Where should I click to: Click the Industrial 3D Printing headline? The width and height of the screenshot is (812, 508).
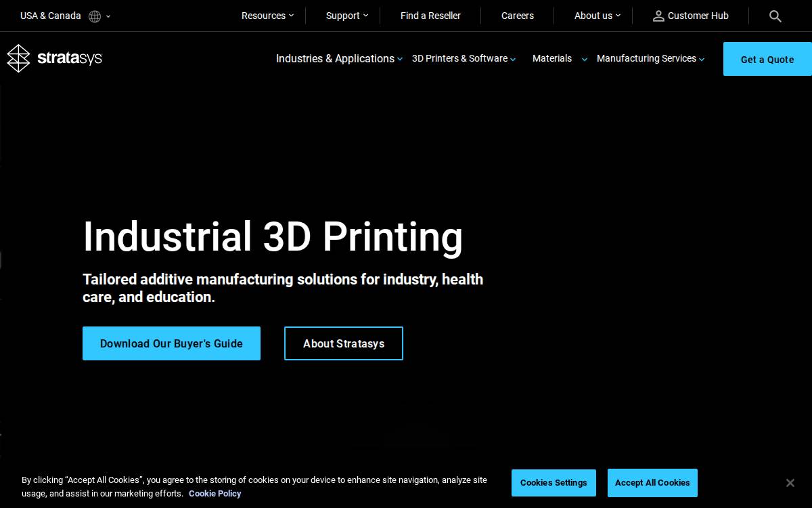(273, 237)
